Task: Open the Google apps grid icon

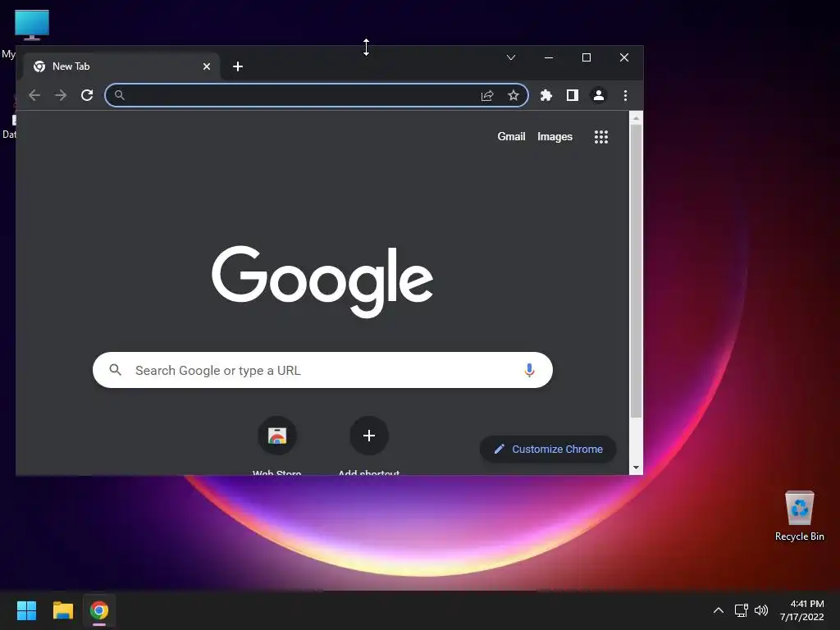Action: coord(601,137)
